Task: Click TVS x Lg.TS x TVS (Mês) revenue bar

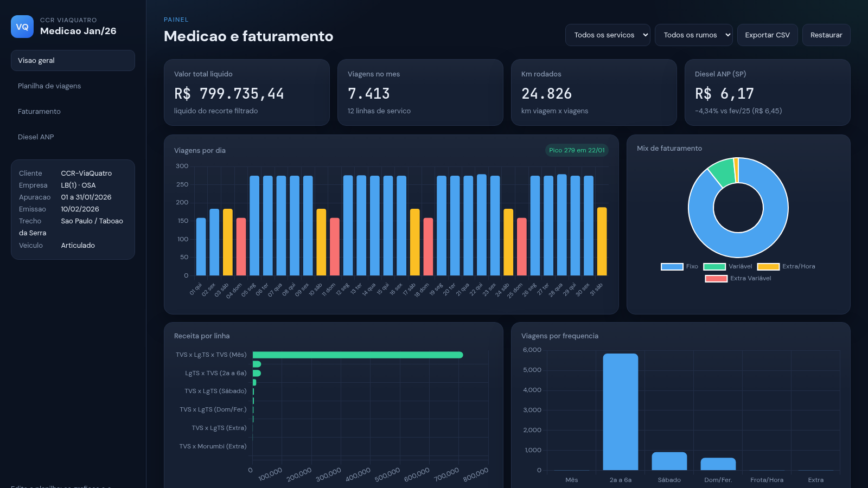Action: click(x=358, y=355)
